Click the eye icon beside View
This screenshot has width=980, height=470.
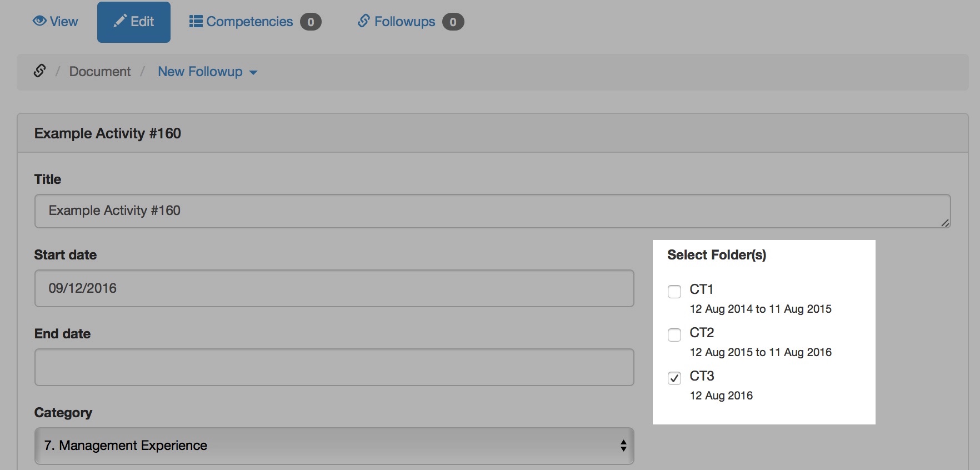click(39, 21)
